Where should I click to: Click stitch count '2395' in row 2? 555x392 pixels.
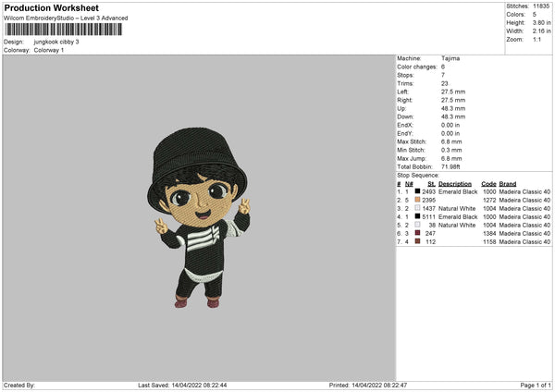(x=428, y=201)
